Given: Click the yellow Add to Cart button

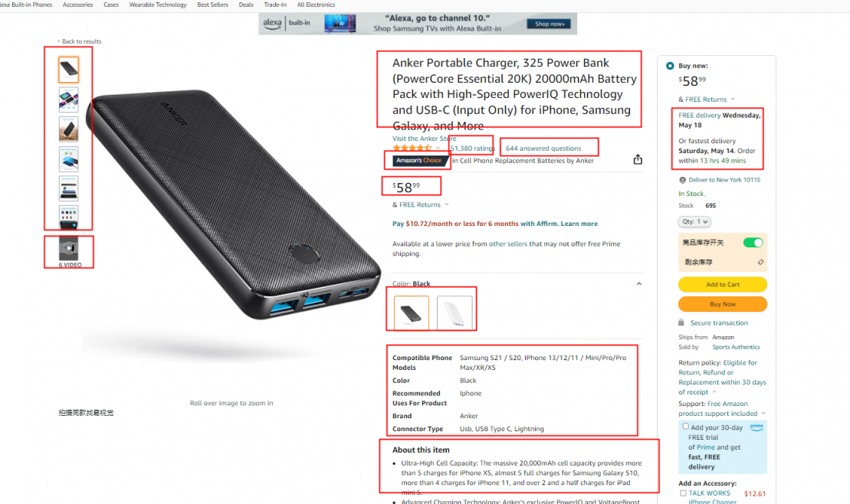Looking at the screenshot, I should pyautogui.click(x=723, y=284).
